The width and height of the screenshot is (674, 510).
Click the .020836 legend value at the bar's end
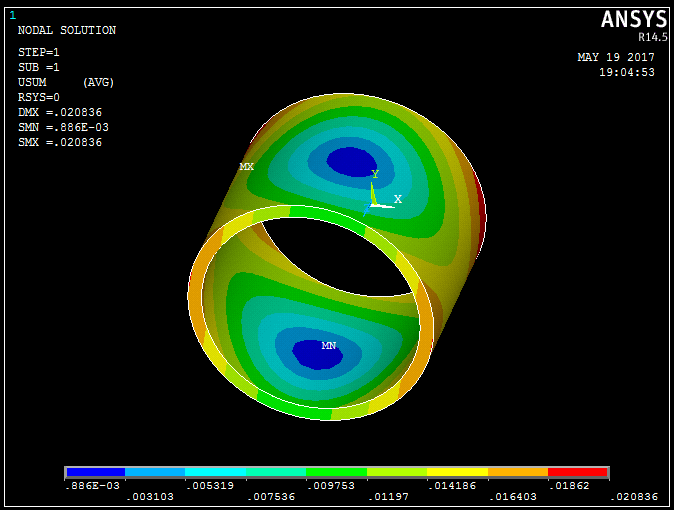point(634,497)
